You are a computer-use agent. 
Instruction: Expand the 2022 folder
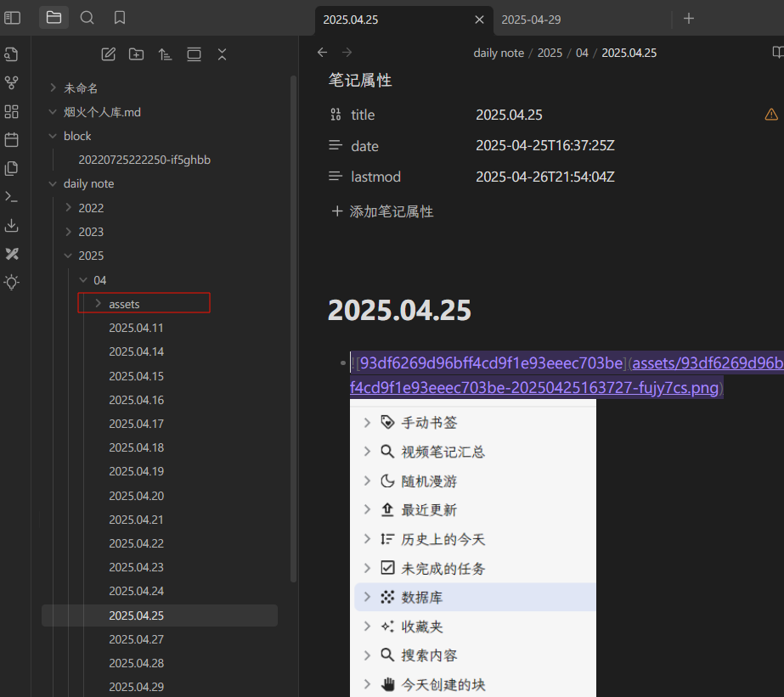click(69, 208)
